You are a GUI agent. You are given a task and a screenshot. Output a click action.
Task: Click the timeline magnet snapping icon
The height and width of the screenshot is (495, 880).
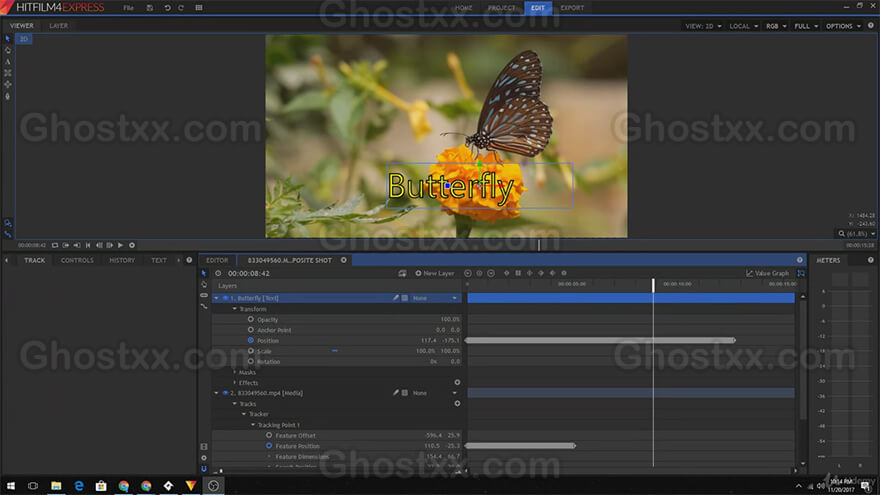[204, 469]
